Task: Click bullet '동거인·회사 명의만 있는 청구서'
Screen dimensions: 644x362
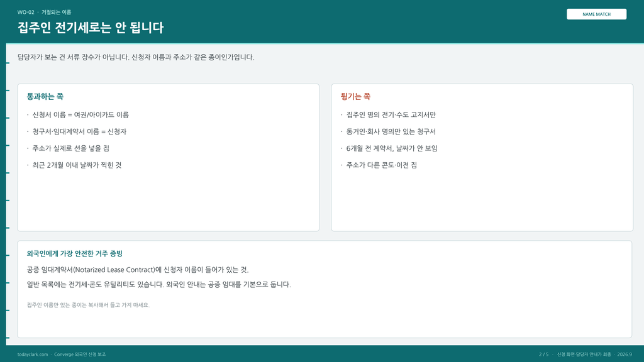Action: click(391, 132)
